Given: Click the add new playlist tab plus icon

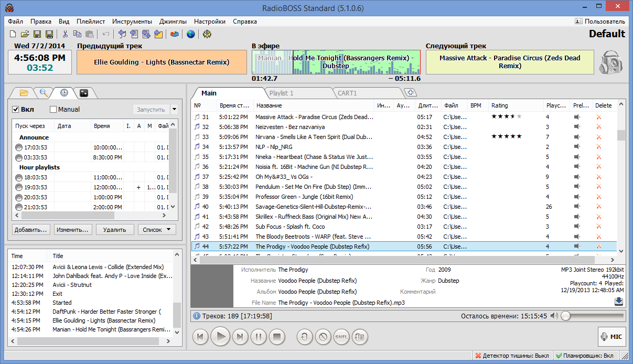Looking at the screenshot, I should [x=411, y=93].
